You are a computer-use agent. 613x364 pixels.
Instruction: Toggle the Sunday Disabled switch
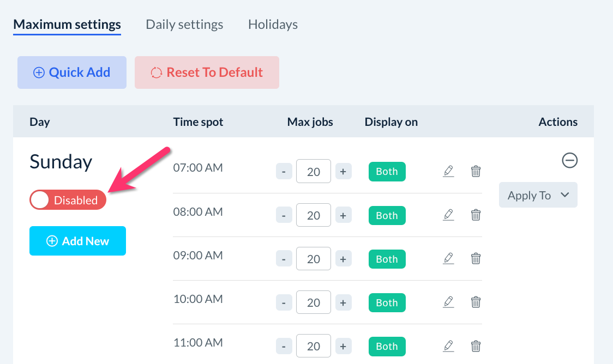[x=68, y=200]
